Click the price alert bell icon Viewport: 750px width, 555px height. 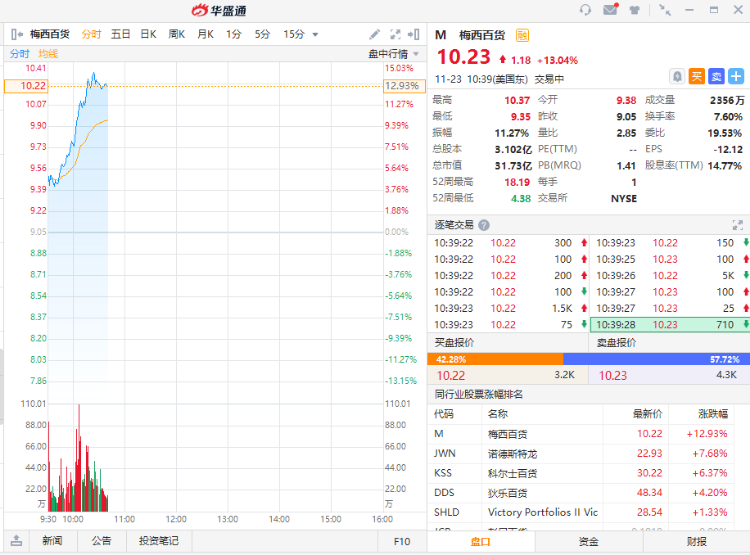click(x=678, y=76)
